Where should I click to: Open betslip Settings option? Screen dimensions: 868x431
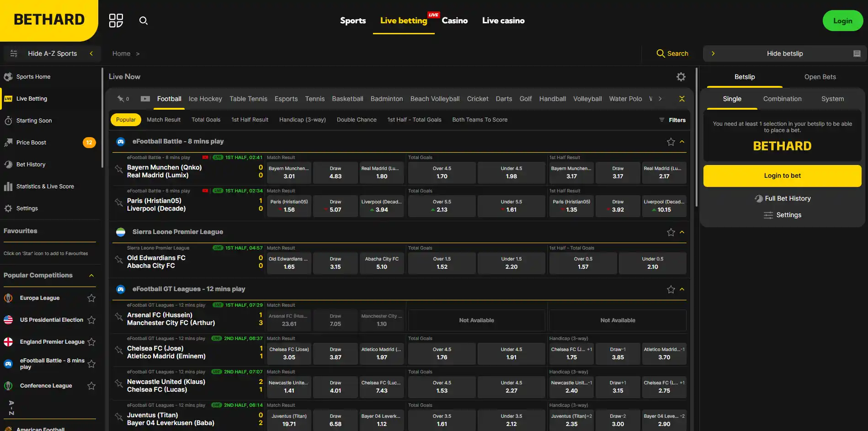click(x=783, y=215)
